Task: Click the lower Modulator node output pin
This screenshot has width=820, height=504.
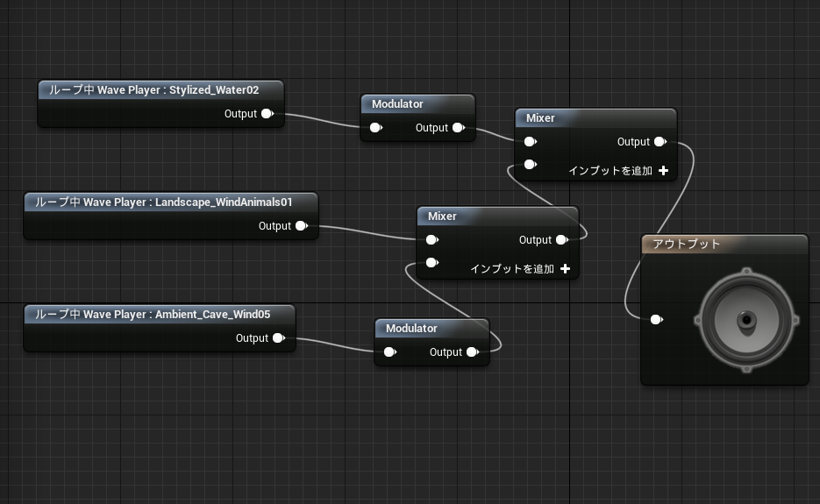Action: pyautogui.click(x=473, y=352)
